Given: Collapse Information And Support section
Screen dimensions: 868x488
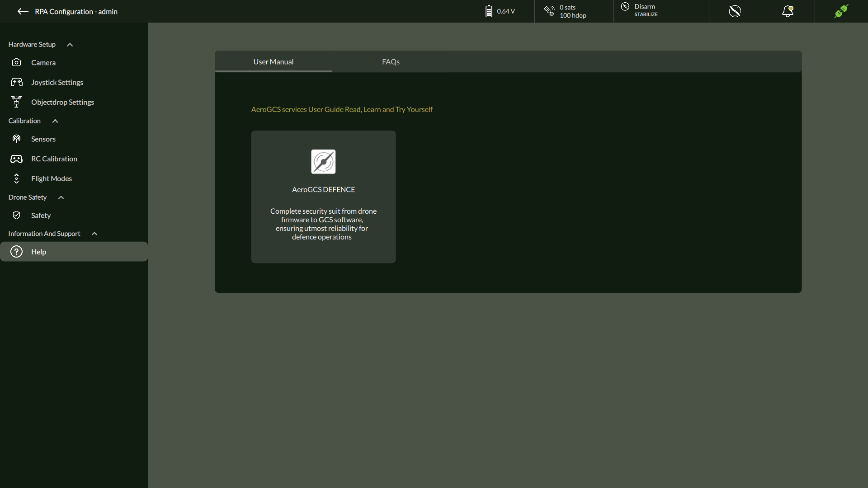Looking at the screenshot, I should tap(94, 234).
